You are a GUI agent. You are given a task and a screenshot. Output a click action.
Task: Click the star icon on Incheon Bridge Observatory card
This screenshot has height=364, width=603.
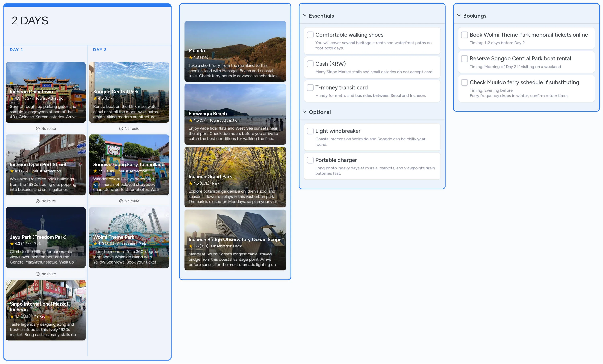point(190,246)
